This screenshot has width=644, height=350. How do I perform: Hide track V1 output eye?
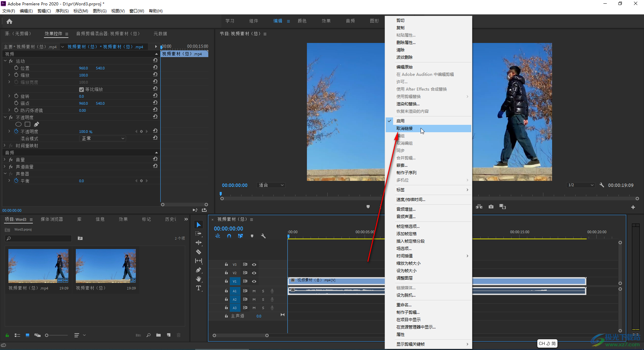click(254, 281)
